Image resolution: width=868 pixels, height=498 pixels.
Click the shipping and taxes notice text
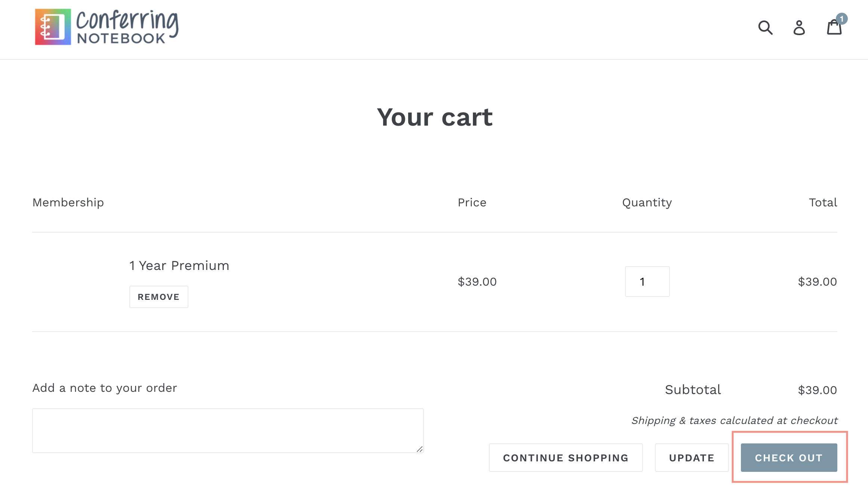tap(734, 421)
